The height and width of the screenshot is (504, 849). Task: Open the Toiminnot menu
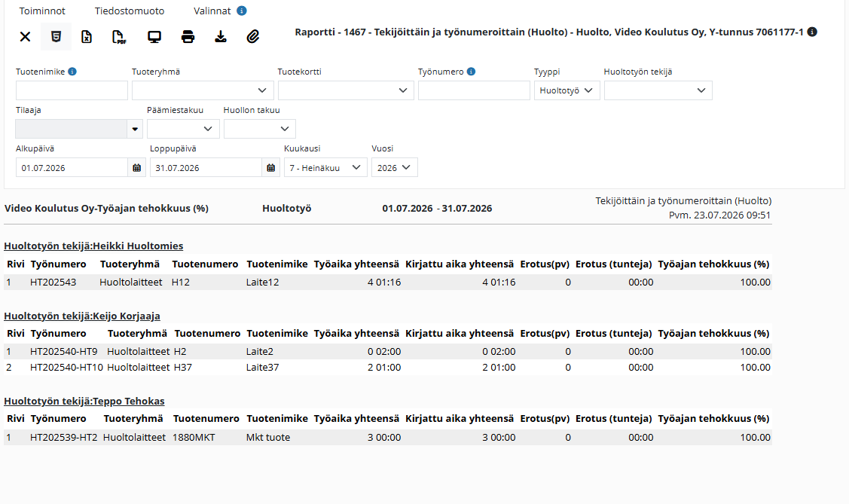[x=42, y=11]
